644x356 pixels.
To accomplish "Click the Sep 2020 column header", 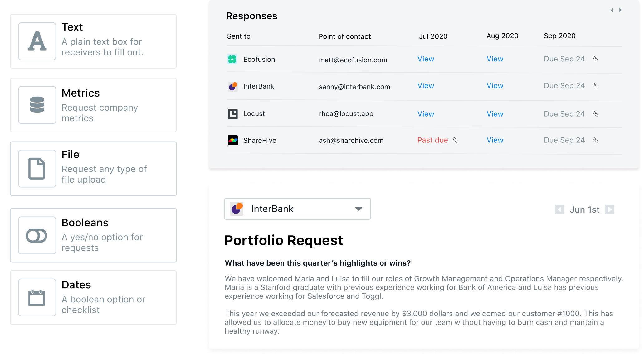I will tap(559, 36).
